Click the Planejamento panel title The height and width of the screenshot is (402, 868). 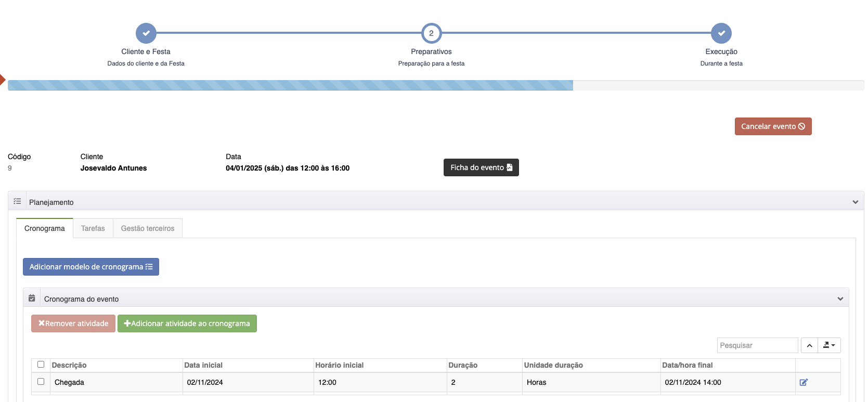point(51,202)
